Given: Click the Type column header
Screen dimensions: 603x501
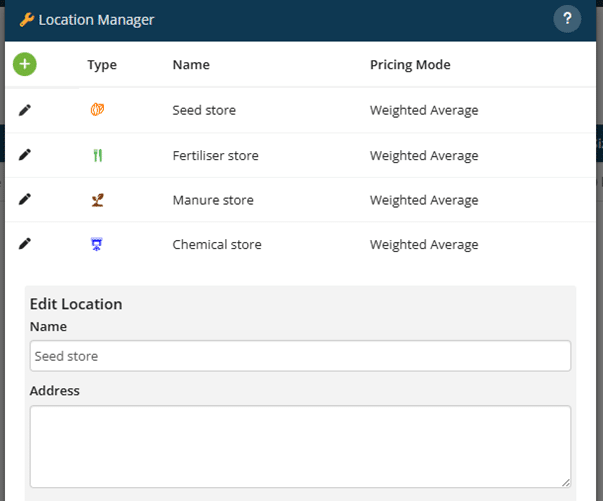Looking at the screenshot, I should (x=102, y=65).
